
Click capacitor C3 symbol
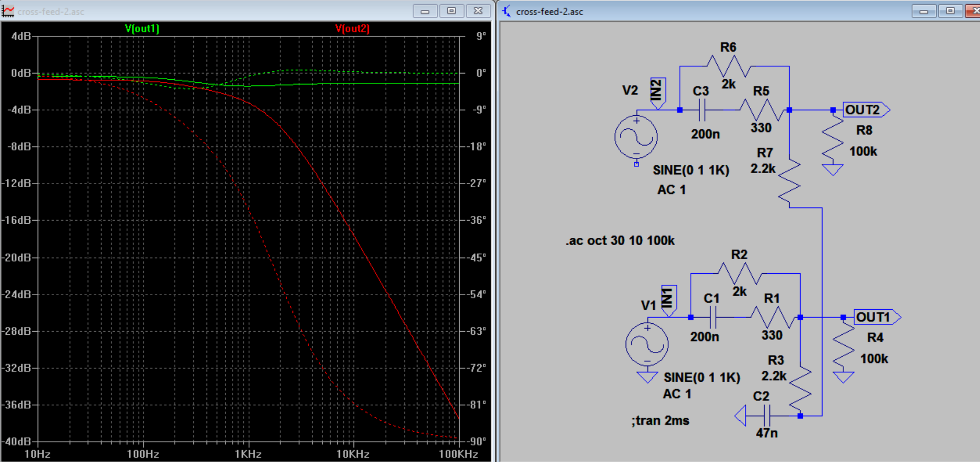(x=702, y=110)
